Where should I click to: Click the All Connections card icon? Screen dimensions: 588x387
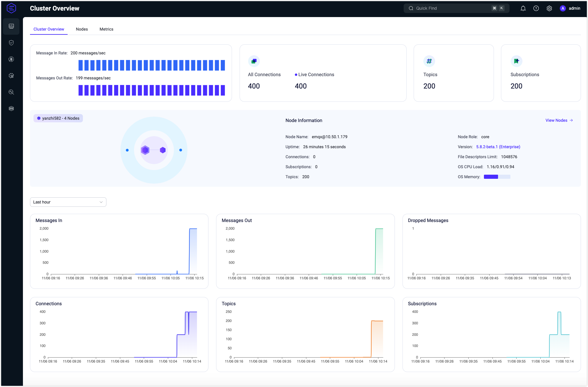point(254,61)
